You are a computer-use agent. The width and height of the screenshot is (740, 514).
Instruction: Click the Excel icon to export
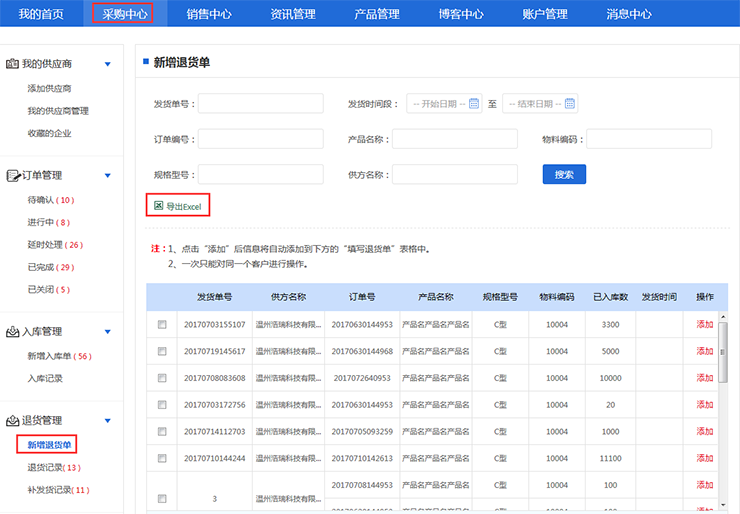pyautogui.click(x=159, y=205)
